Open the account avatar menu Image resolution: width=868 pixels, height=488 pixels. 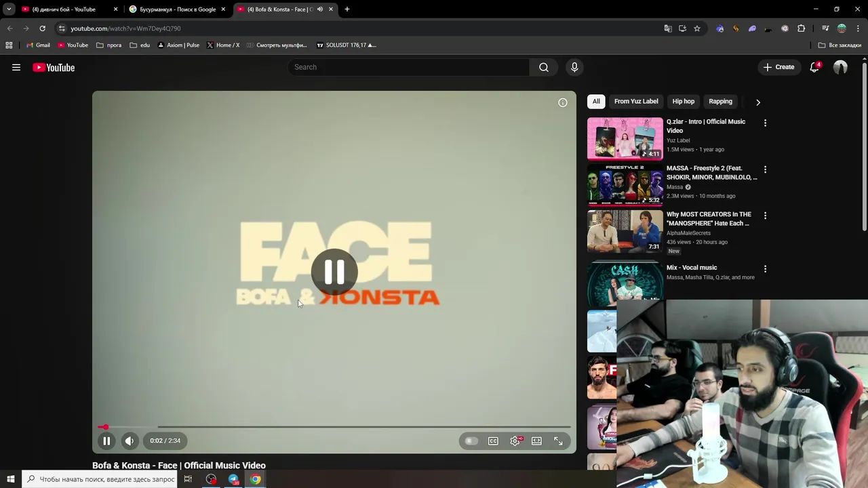tap(840, 67)
